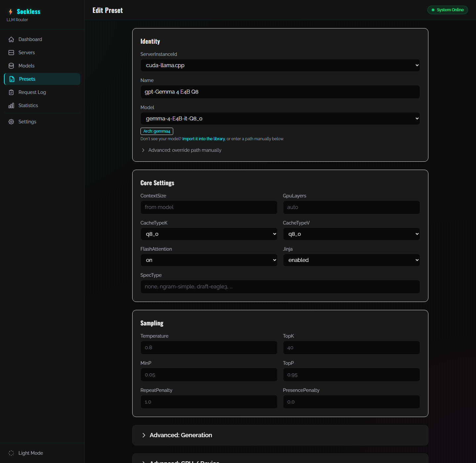Click the Name input field
Screen dimensions: 476x463
[x=280, y=92]
